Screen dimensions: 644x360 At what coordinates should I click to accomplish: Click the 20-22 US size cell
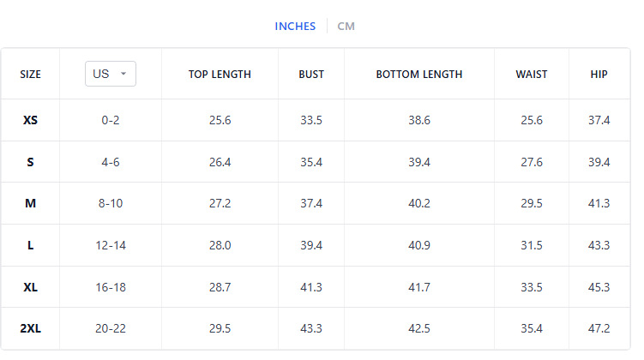(x=110, y=328)
